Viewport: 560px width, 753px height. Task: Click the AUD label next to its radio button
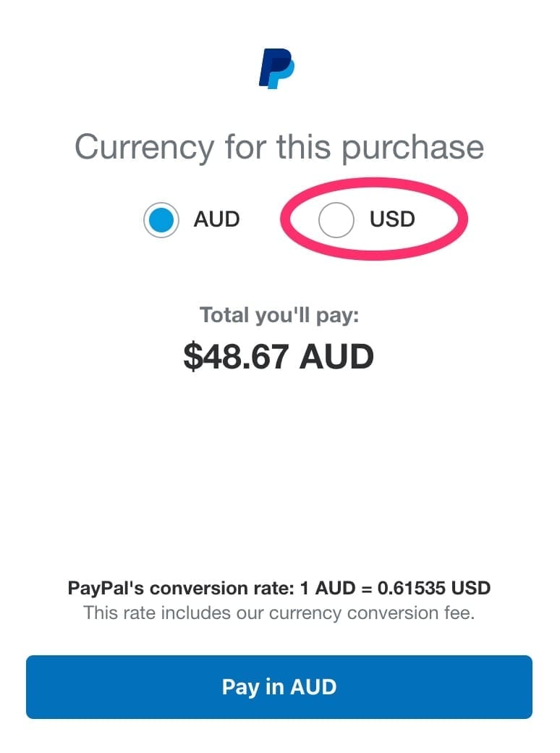215,219
